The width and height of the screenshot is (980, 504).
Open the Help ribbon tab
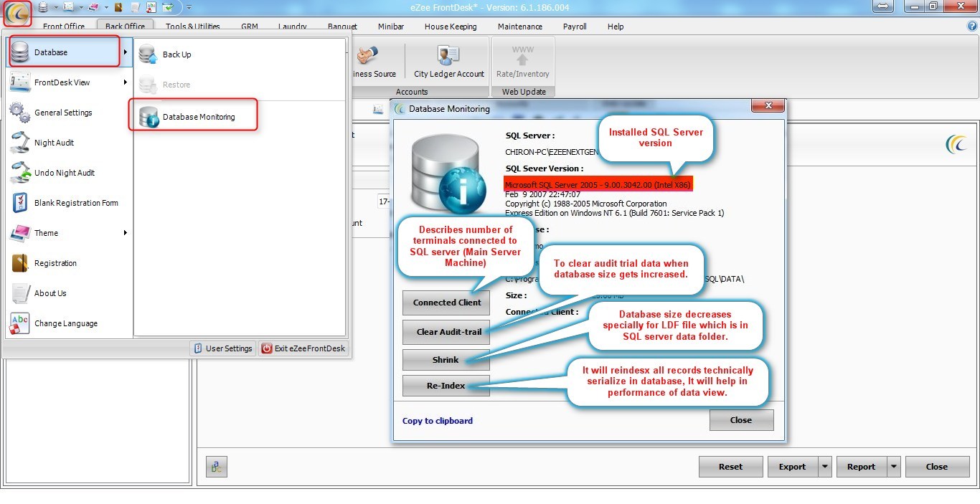click(x=616, y=27)
